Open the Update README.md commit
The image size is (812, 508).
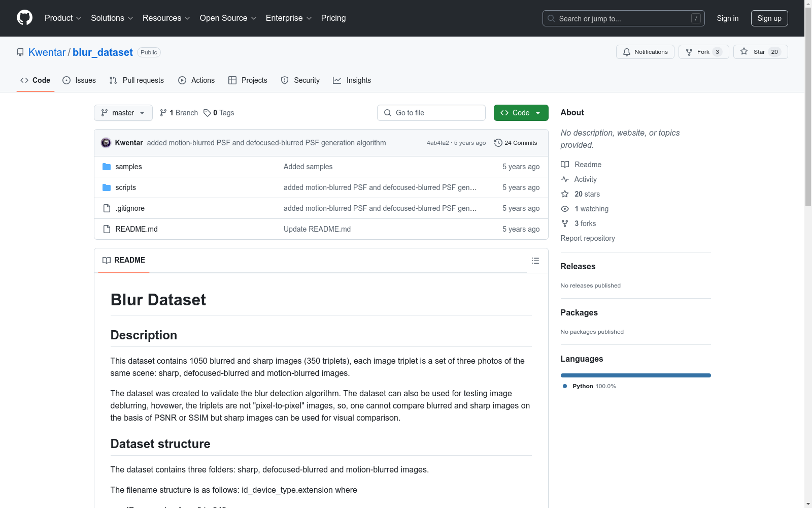point(317,229)
